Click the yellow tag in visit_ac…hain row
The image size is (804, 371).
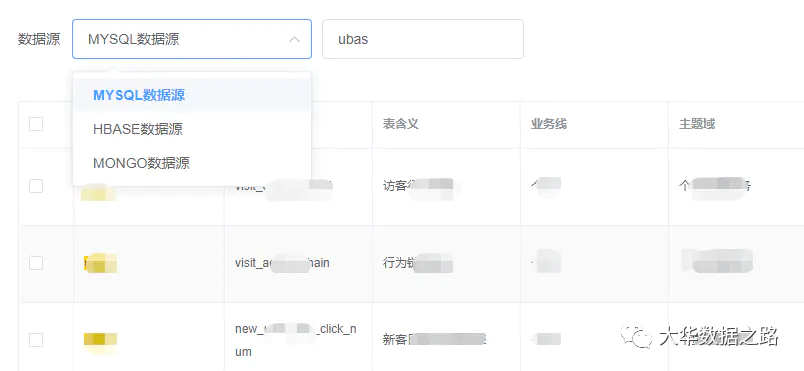(100, 263)
